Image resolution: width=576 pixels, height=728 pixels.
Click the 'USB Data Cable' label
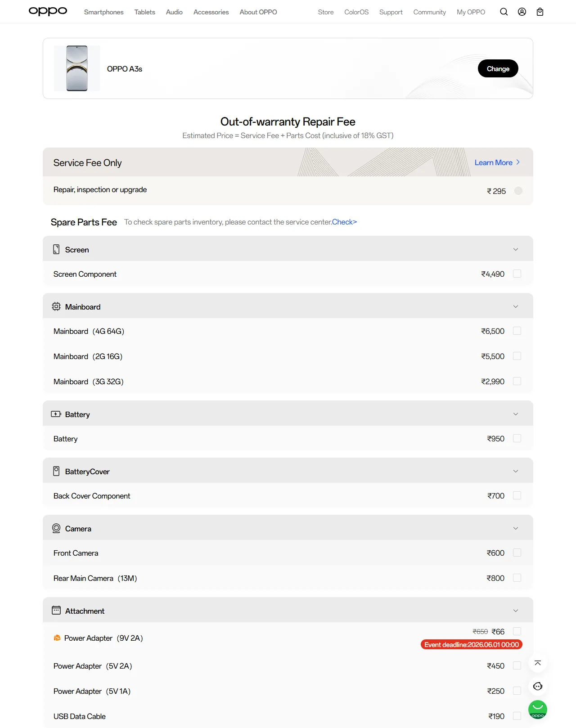(x=80, y=716)
